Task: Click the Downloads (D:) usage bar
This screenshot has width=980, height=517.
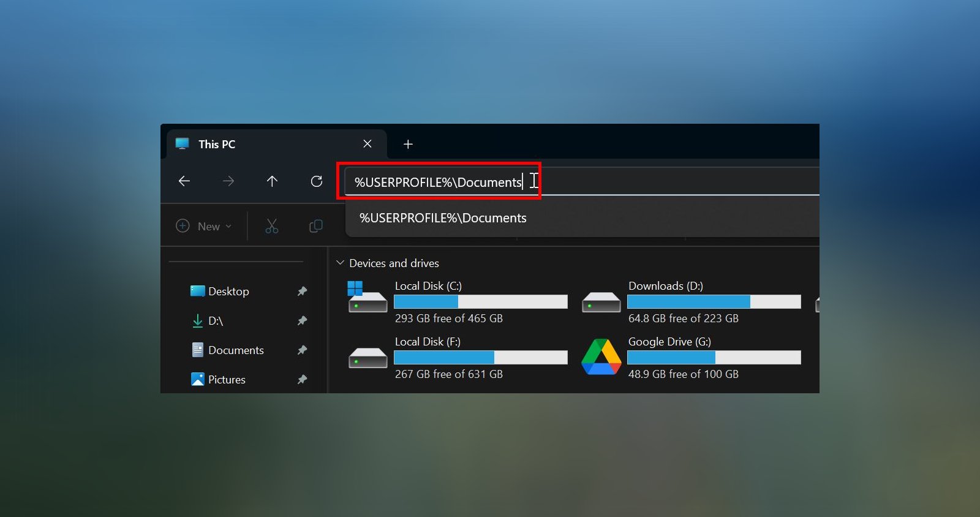Action: pos(714,301)
